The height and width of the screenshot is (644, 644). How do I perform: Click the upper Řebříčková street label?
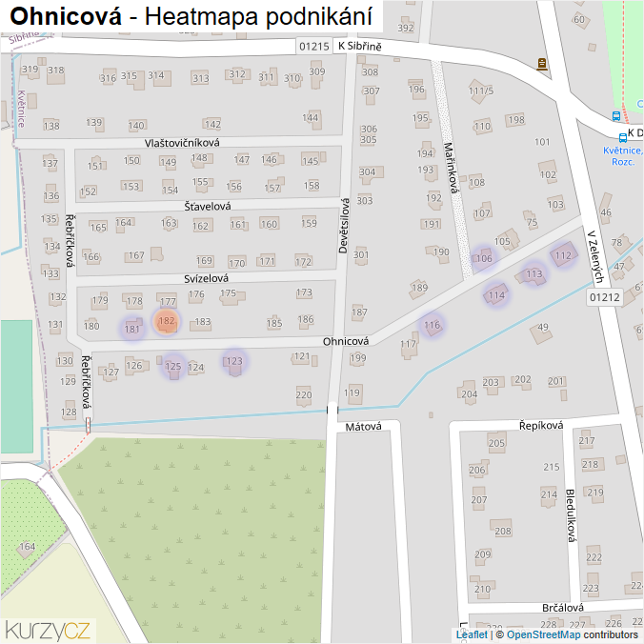click(x=70, y=241)
